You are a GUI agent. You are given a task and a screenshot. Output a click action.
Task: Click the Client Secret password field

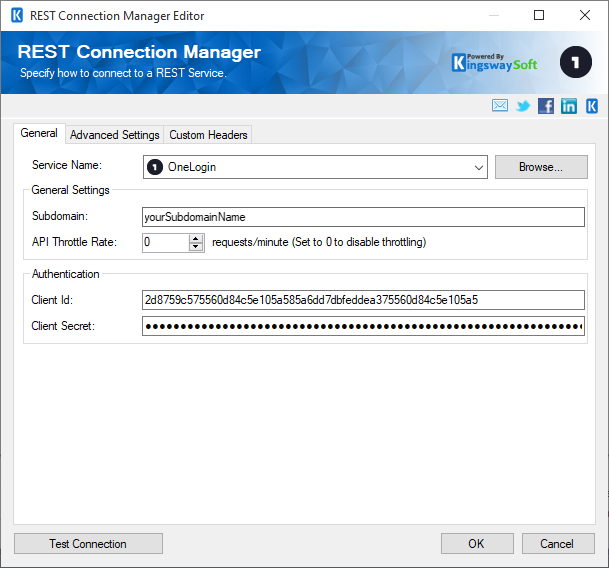pyautogui.click(x=363, y=326)
